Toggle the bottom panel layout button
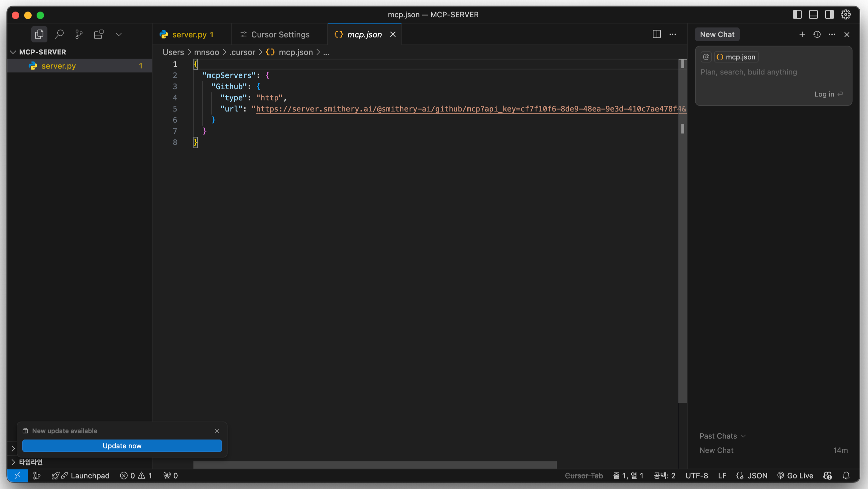 point(813,15)
